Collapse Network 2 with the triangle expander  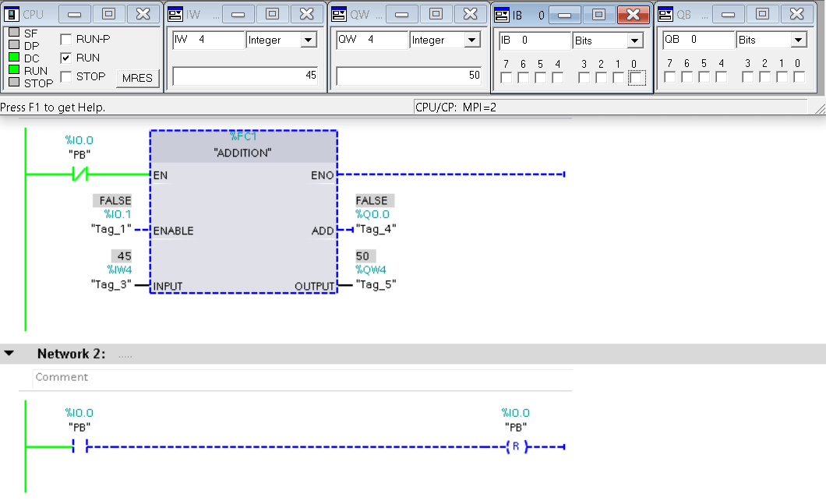pos(9,354)
